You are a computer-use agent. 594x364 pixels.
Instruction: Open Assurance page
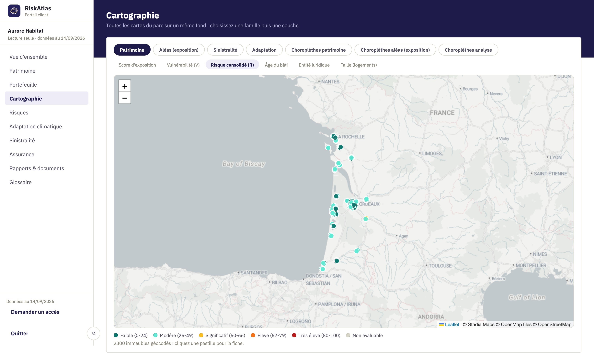point(47,155)
